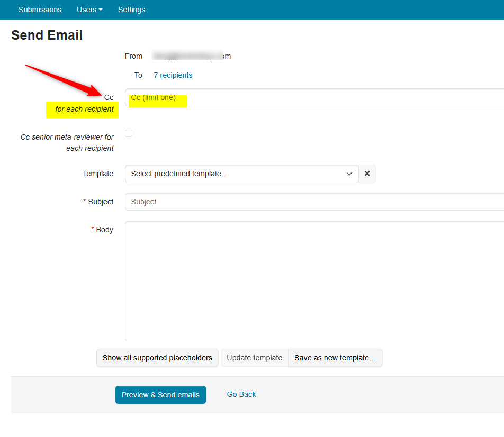Click Show all supported placeholders
The height and width of the screenshot is (437, 504).
157,358
